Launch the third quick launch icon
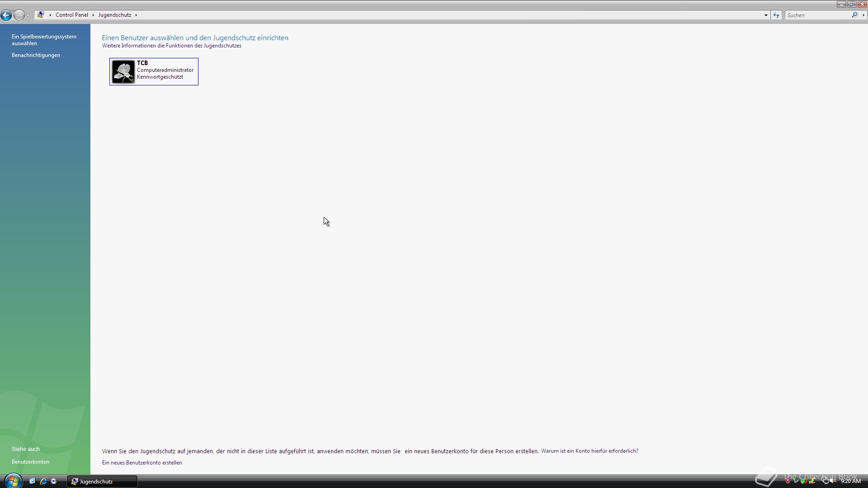 (x=54, y=481)
